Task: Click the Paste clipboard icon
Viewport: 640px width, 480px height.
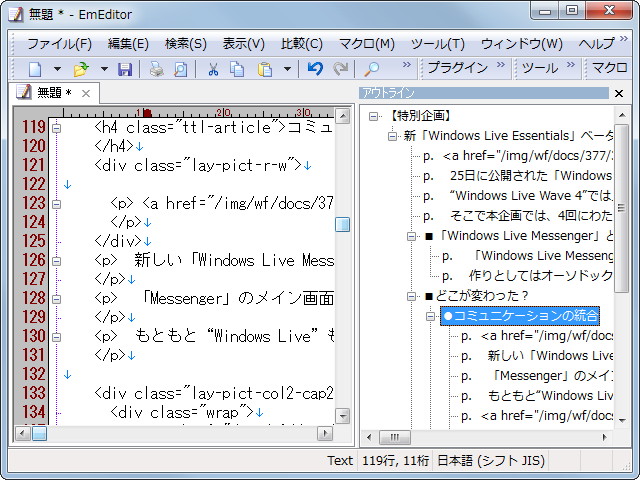Action: pyautogui.click(x=265, y=69)
